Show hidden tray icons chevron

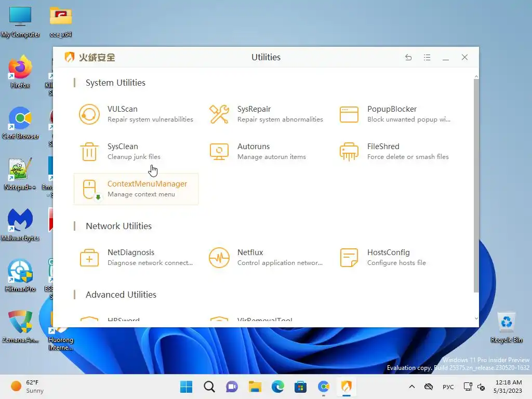[412, 387]
